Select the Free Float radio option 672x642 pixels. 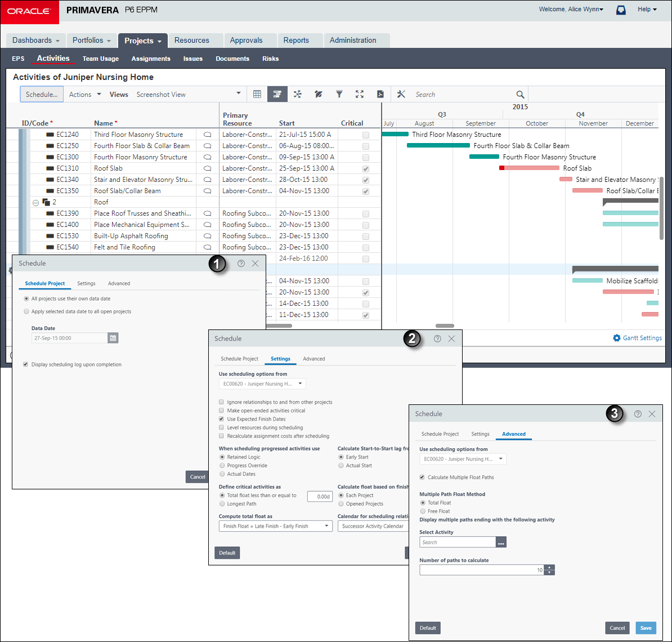click(423, 511)
